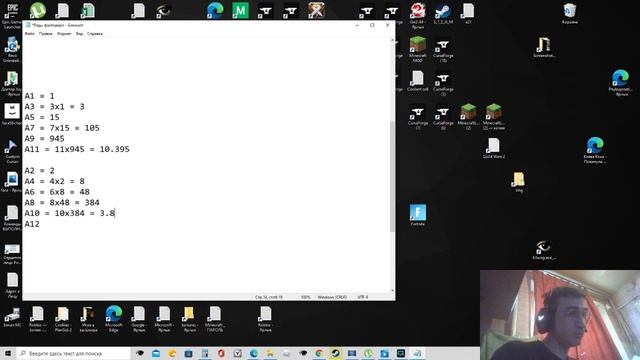Image resolution: width=640 pixels, height=360 pixels.
Task: Open the uTorrent icon in the taskbar
Action: tap(368, 353)
